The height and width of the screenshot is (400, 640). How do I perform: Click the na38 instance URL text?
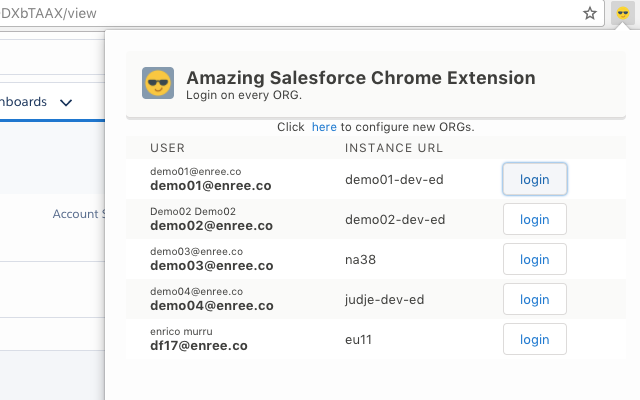pos(360,260)
